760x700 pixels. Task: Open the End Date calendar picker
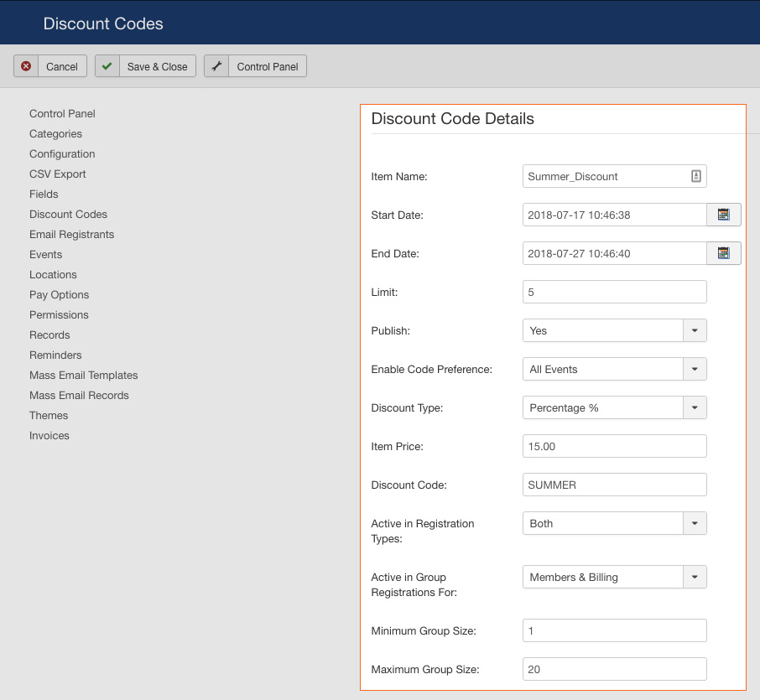(x=724, y=253)
